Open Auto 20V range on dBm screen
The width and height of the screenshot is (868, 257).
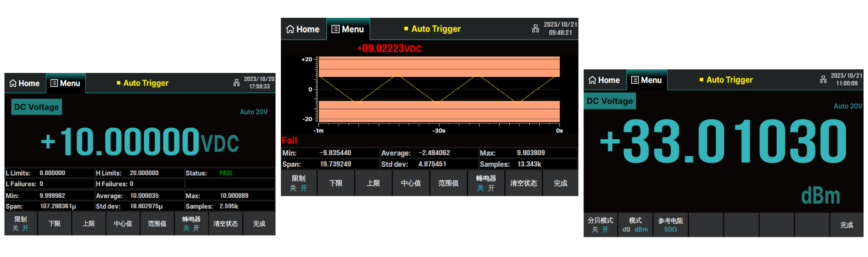pyautogui.click(x=848, y=106)
